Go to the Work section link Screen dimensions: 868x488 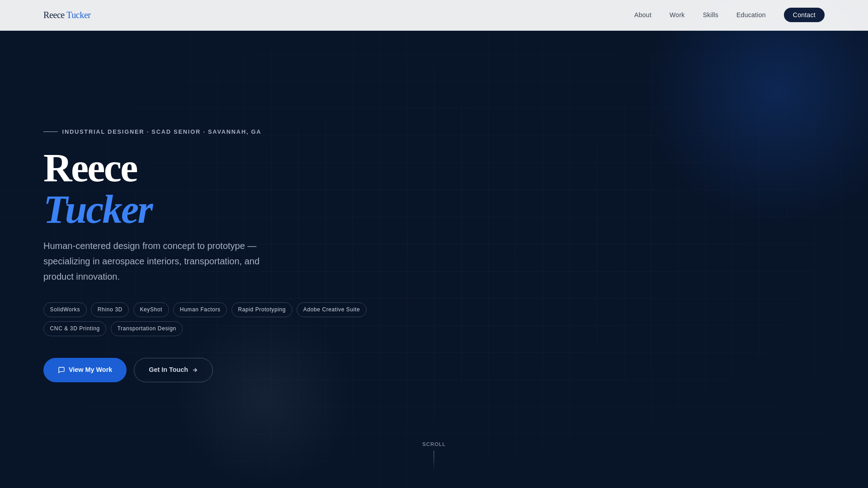point(677,15)
